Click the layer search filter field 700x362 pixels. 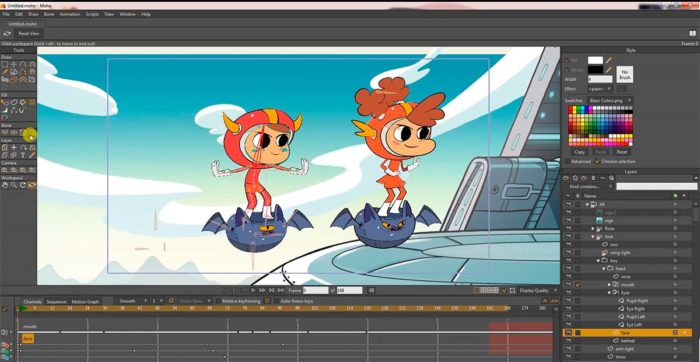pyautogui.click(x=657, y=186)
